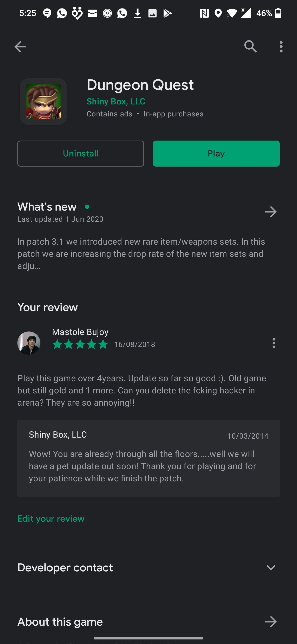Open Shiny Box, LLC developer page
This screenshot has width=297, height=644.
[x=116, y=102]
